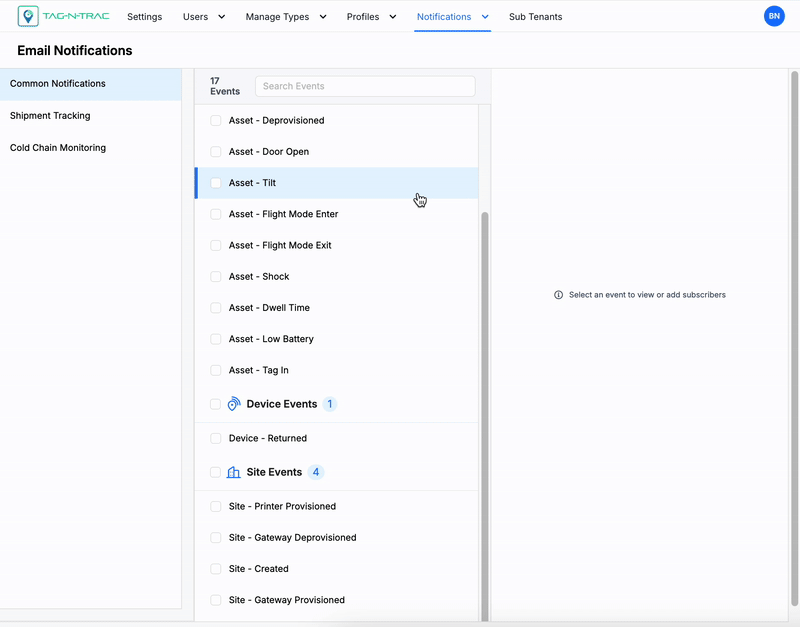Click the Site Events building icon
This screenshot has width=800, height=627.
click(x=234, y=472)
